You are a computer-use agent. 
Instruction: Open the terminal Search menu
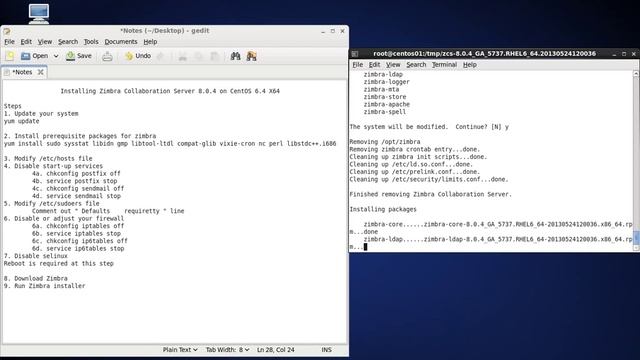[416, 64]
